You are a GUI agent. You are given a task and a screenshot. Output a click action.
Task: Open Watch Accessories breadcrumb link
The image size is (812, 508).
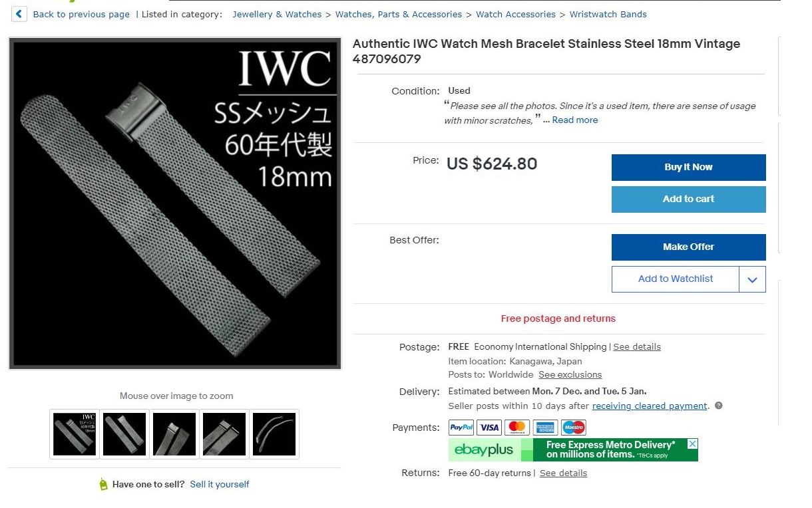coord(516,14)
